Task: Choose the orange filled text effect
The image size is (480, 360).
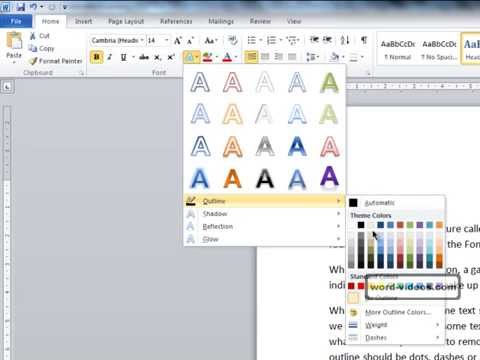Action: pyautogui.click(x=232, y=179)
